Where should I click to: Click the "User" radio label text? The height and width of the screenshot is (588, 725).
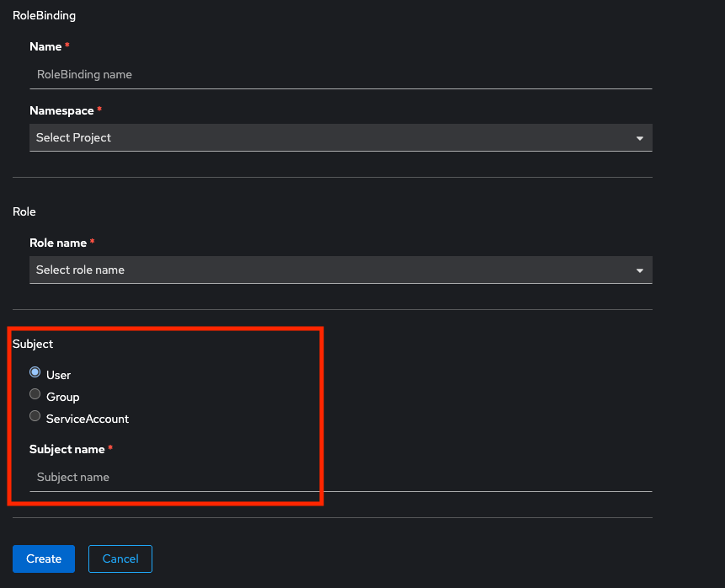coord(59,375)
